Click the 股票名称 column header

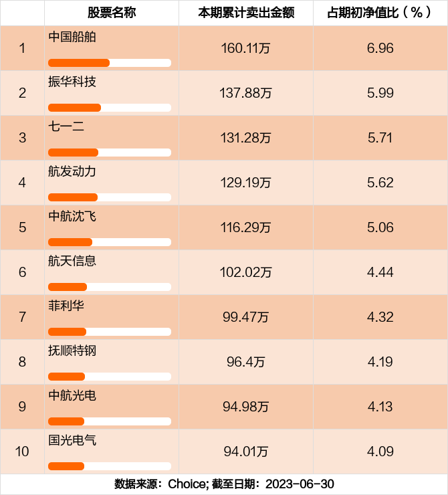(111, 13)
